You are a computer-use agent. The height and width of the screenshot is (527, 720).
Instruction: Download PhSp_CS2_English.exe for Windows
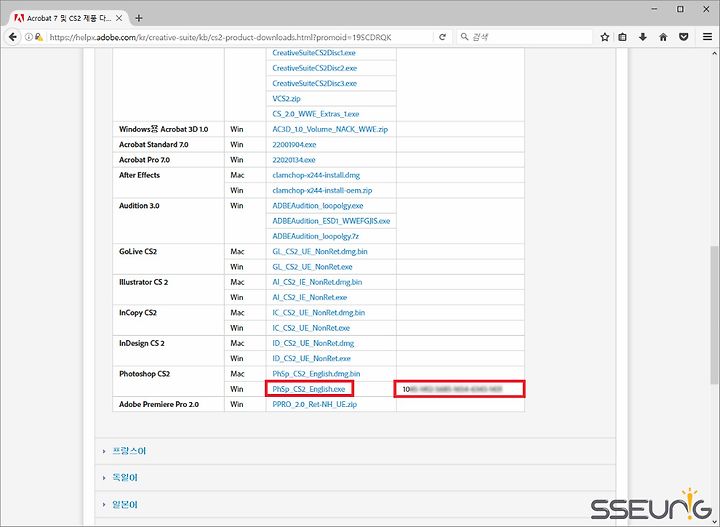click(309, 389)
